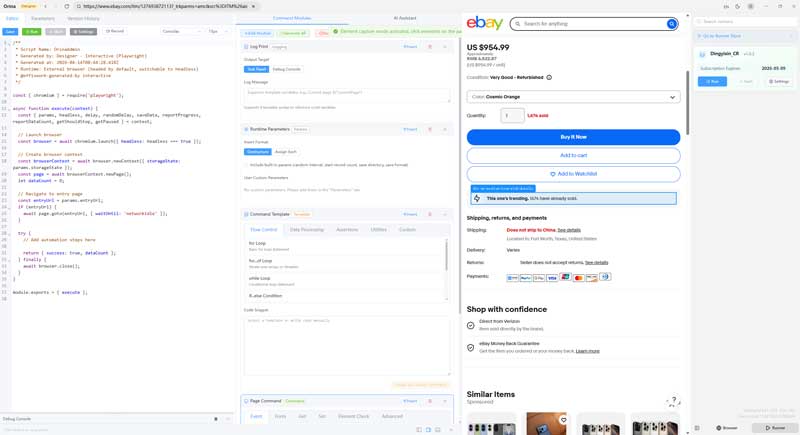Toggle dark mode using the moon icon

pyautogui.click(x=737, y=6)
